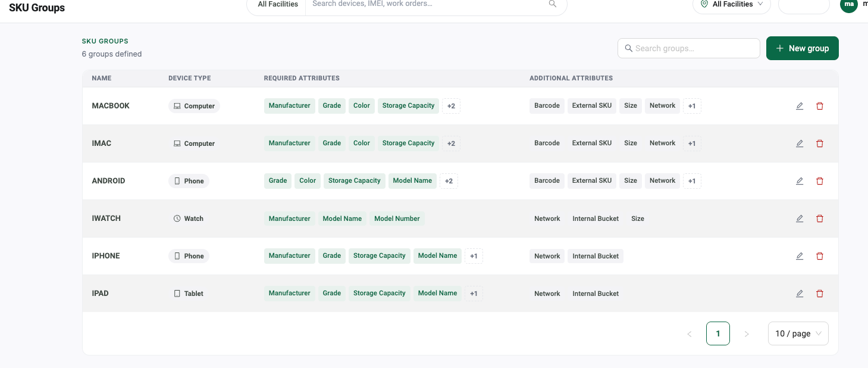Viewport: 868px width, 368px height.
Task: Click the DEVICE TYPE column header
Action: point(189,78)
